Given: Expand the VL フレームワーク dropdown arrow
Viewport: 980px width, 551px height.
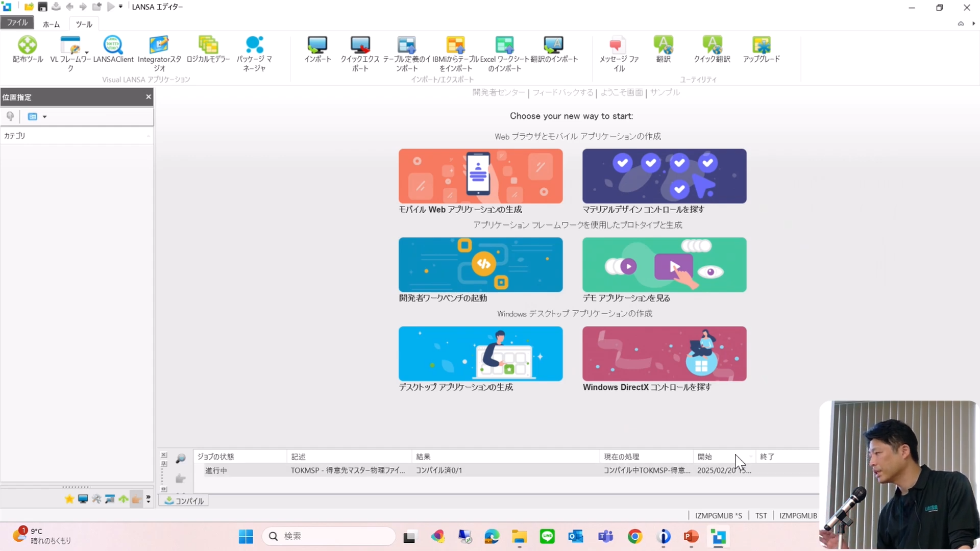Looking at the screenshot, I should click(x=87, y=53).
